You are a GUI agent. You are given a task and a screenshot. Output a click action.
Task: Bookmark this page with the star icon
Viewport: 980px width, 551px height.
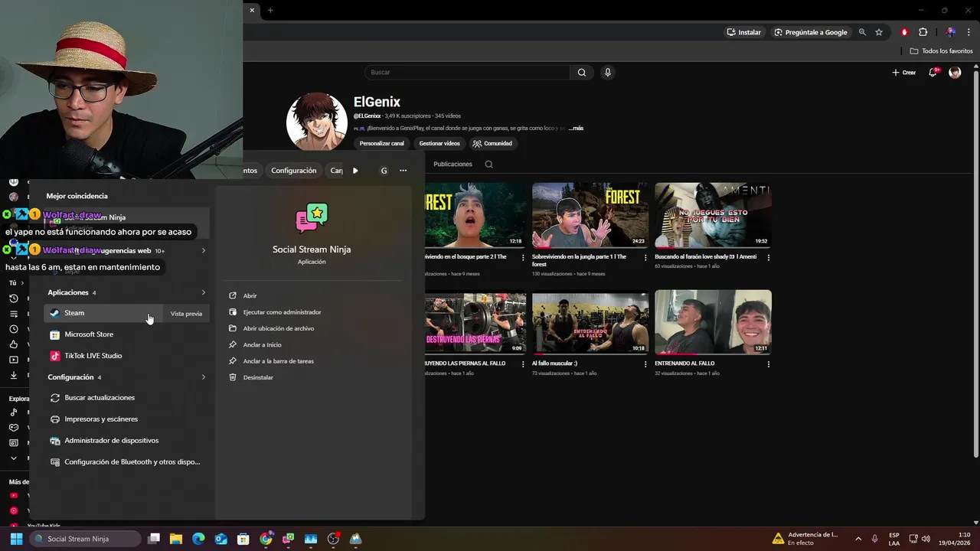click(x=879, y=32)
